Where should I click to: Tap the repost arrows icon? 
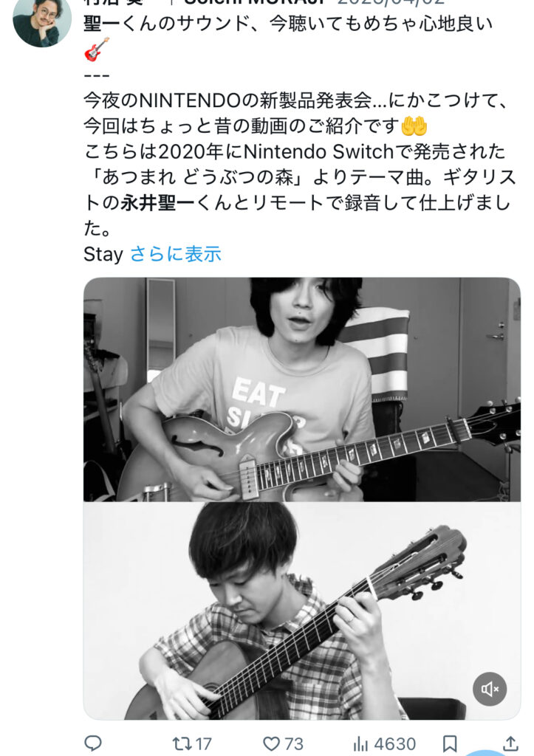coord(182,743)
